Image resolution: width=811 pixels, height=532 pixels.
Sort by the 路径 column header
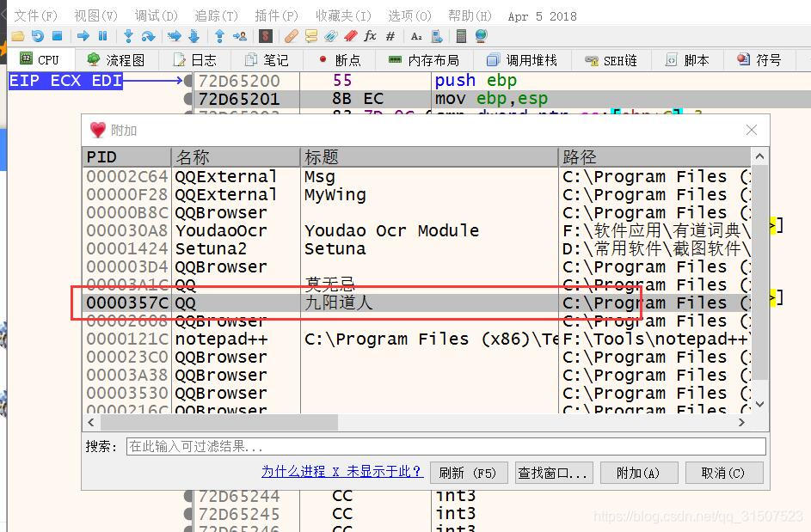(x=654, y=156)
